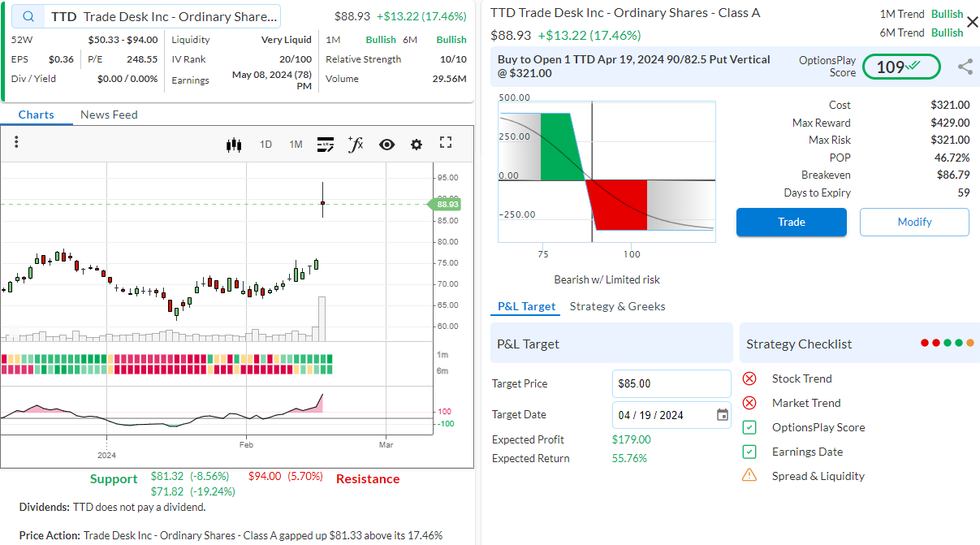Change the candlestick chart type

click(235, 145)
